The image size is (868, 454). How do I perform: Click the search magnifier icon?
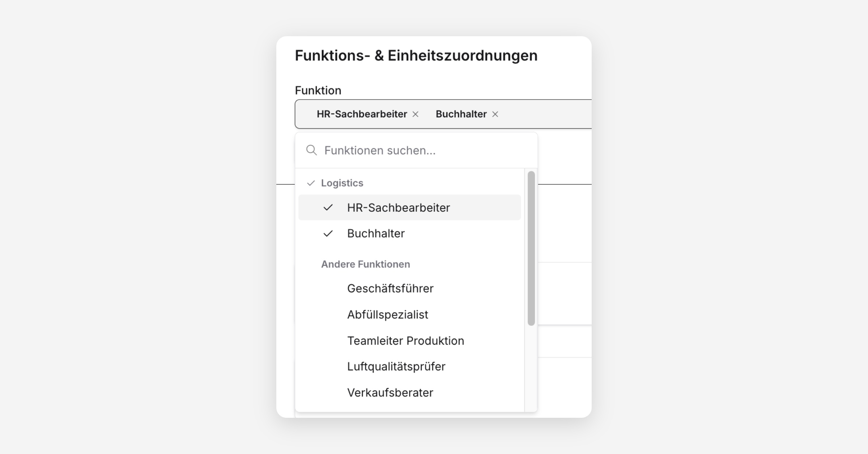pos(311,150)
